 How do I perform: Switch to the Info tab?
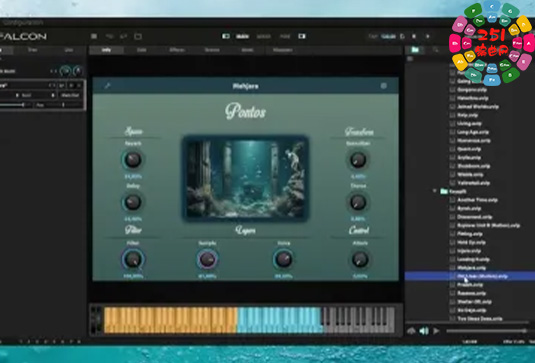pyautogui.click(x=106, y=50)
